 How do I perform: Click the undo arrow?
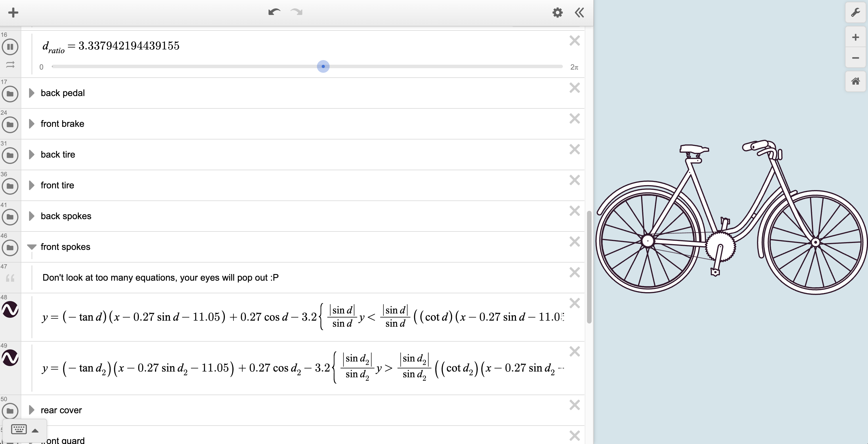click(274, 12)
